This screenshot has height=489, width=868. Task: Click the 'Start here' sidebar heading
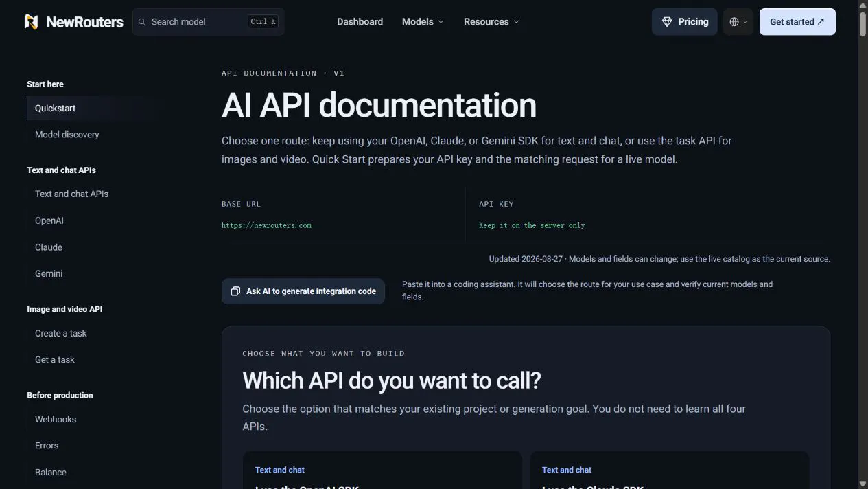tap(45, 84)
